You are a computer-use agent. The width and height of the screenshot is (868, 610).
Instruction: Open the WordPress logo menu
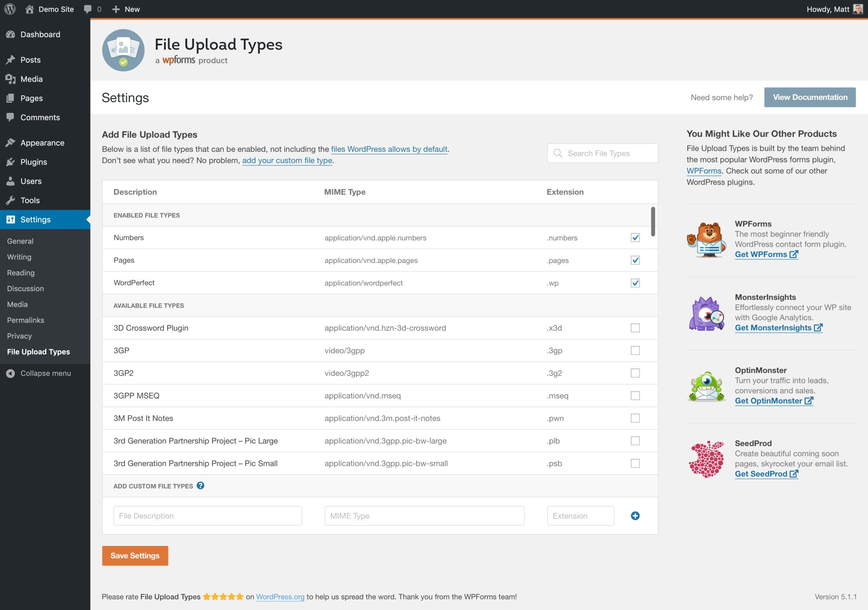tap(9, 9)
